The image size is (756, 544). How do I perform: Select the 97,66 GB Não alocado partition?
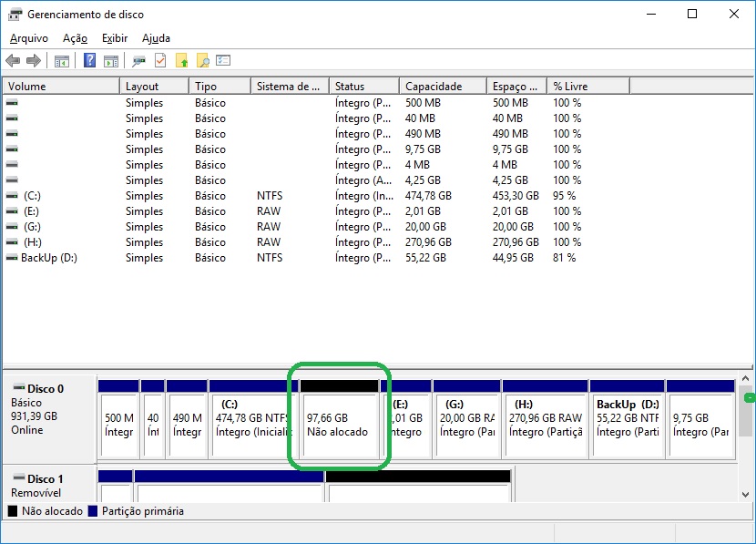coord(339,426)
